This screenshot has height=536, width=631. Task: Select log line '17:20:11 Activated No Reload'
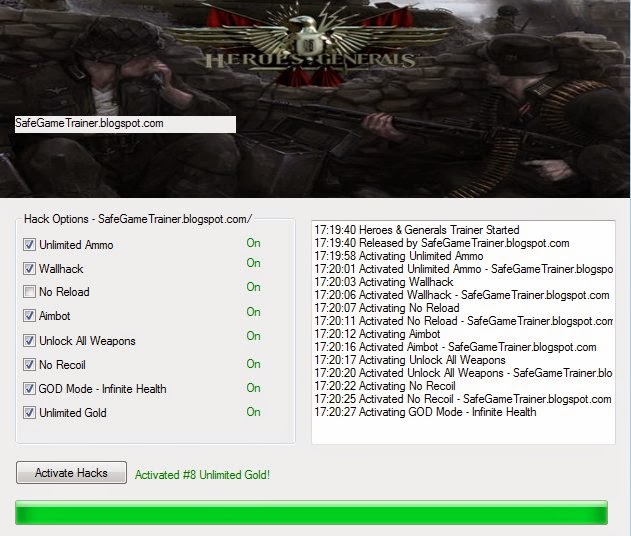click(x=464, y=321)
